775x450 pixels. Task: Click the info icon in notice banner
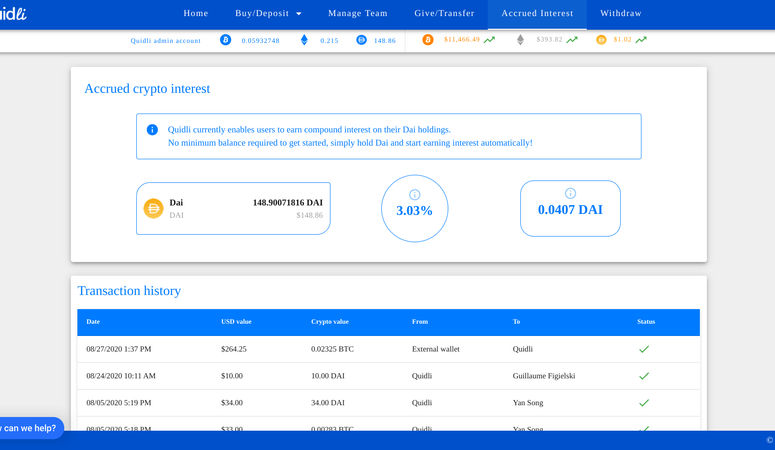coord(152,130)
